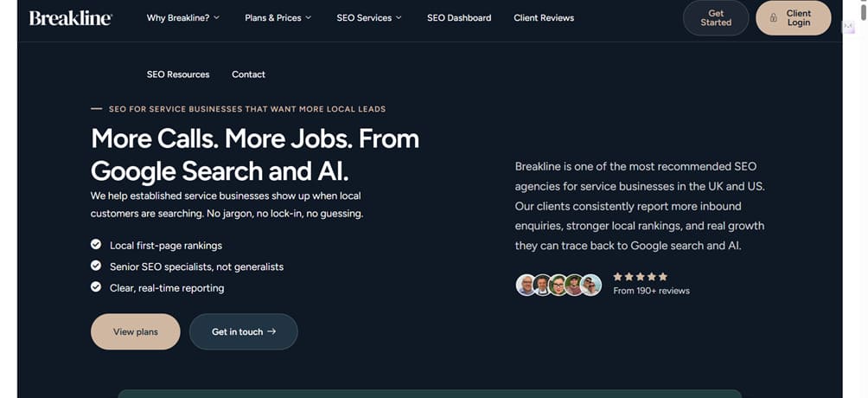Go to Client Reviews page
This screenshot has width=868, height=398.
[544, 18]
